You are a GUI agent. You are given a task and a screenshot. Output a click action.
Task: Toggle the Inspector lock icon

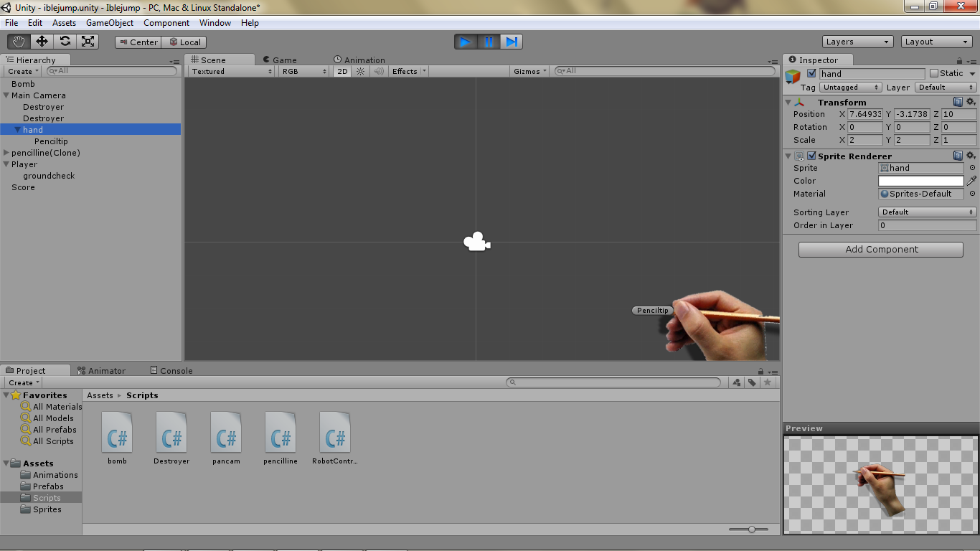tap(960, 61)
